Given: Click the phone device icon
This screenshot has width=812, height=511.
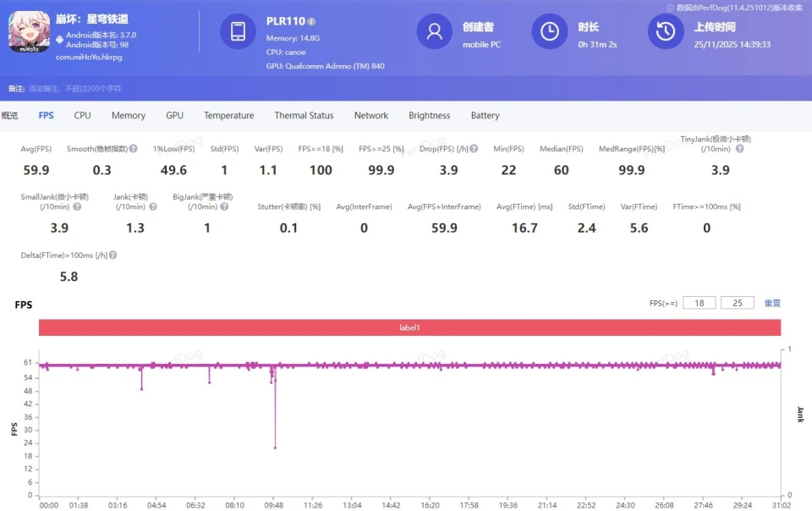Looking at the screenshot, I should pos(238,31).
